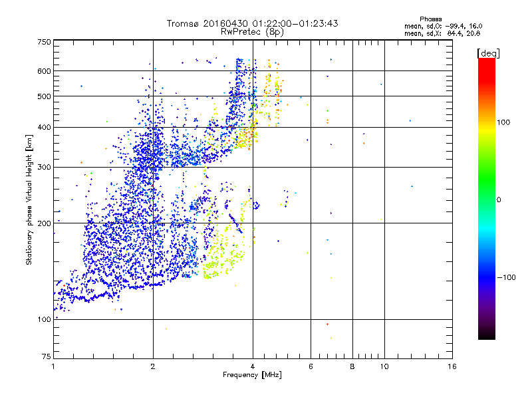532x399 pixels.
Task: Click the '200' y-axis tick label
Action: click(44, 223)
